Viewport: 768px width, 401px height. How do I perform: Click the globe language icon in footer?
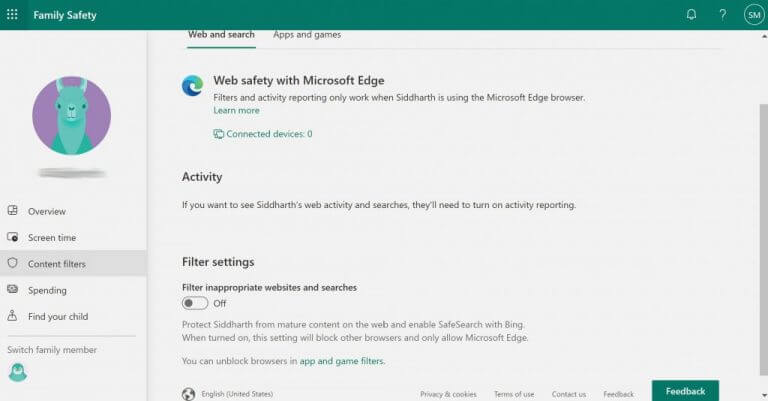click(189, 394)
